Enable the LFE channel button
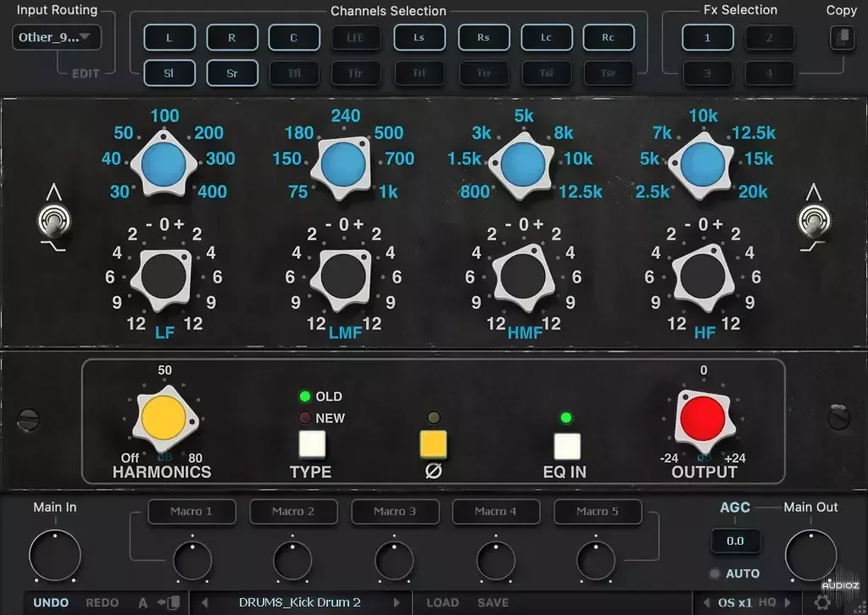 tap(356, 37)
